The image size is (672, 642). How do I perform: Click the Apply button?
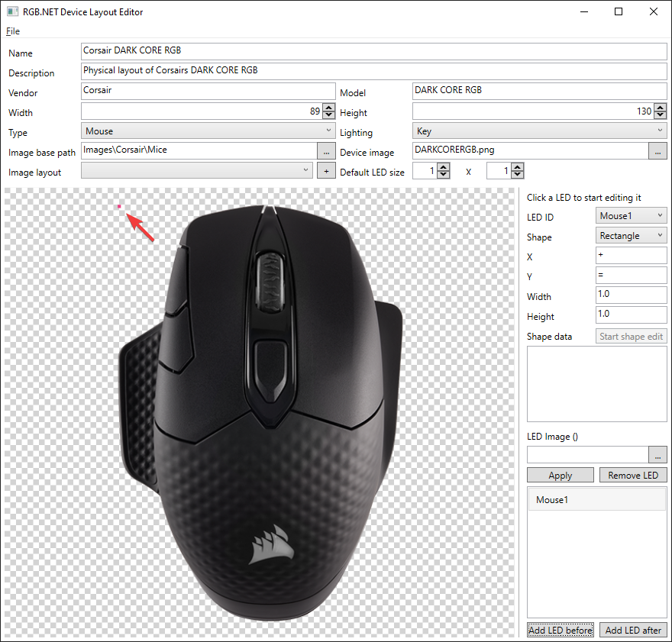coord(561,475)
